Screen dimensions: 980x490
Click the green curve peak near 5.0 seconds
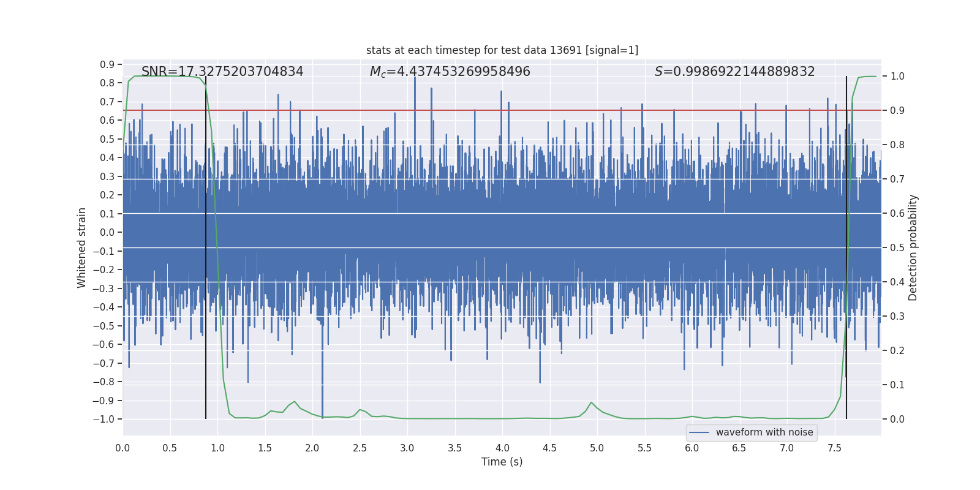592,402
